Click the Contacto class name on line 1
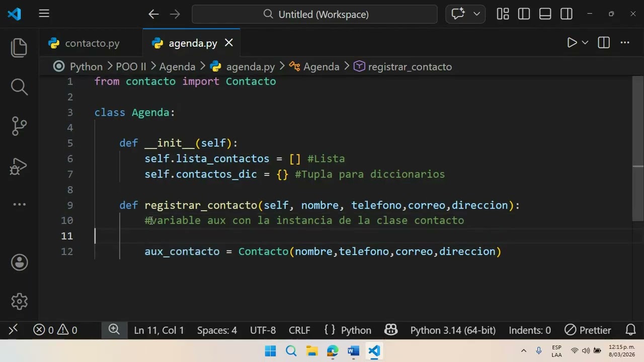This screenshot has width=644, height=362. (x=251, y=81)
